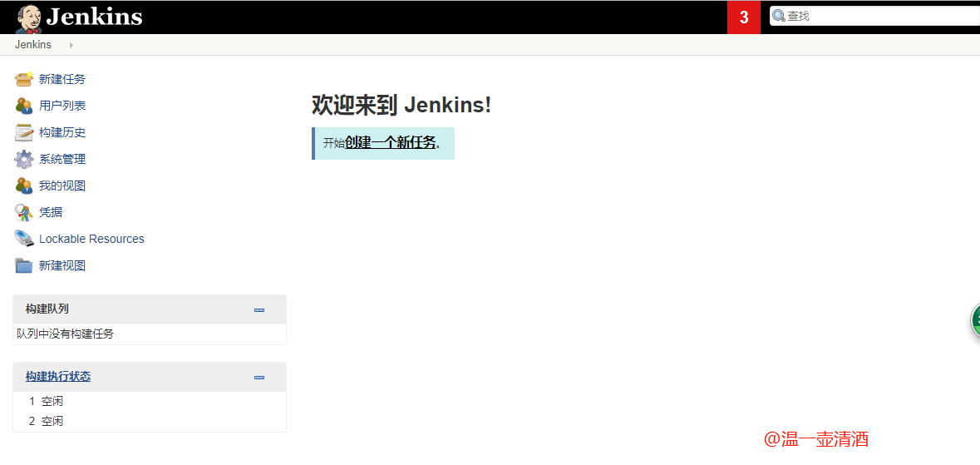This screenshot has width=980, height=465.
Task: Open the 用户列表 link
Action: pos(62,106)
